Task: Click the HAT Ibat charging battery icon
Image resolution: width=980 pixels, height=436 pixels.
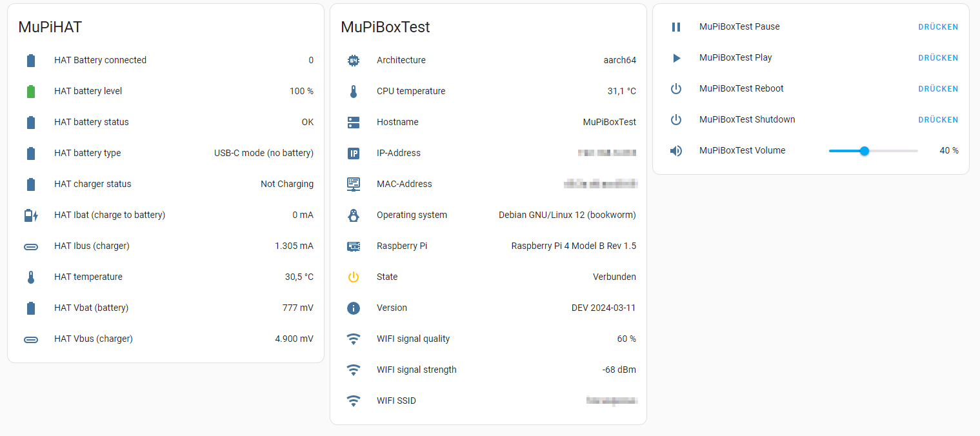Action: (31, 215)
